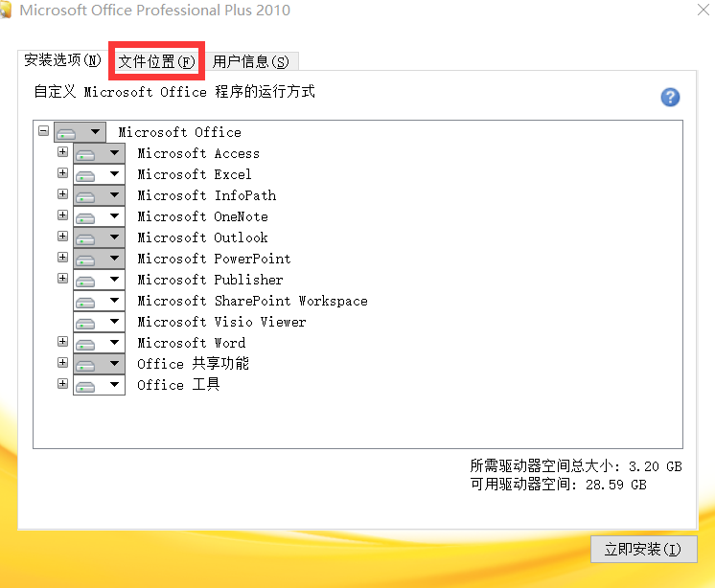Image resolution: width=715 pixels, height=588 pixels.
Task: Expand the Office 工具 node
Action: 62,383
